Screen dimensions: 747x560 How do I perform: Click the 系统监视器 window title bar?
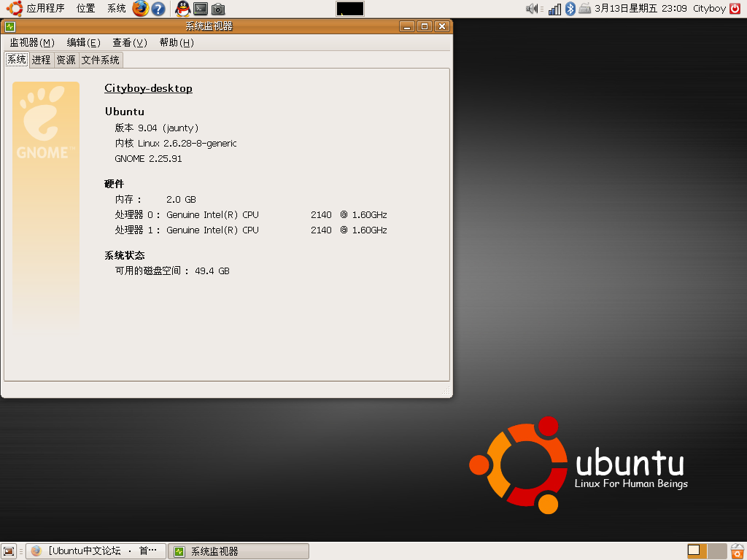(209, 27)
